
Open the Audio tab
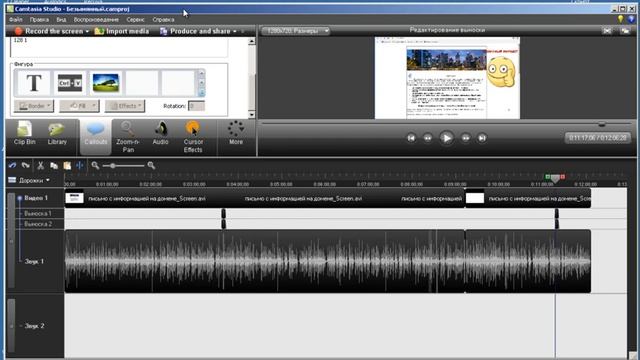[160, 134]
